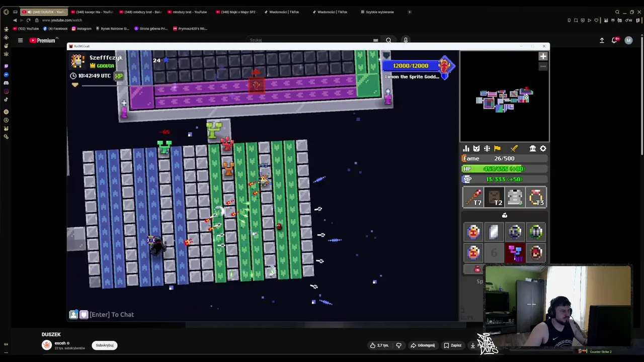Open the guild shield icon beside chat
The image size is (644, 362).
(x=84, y=314)
